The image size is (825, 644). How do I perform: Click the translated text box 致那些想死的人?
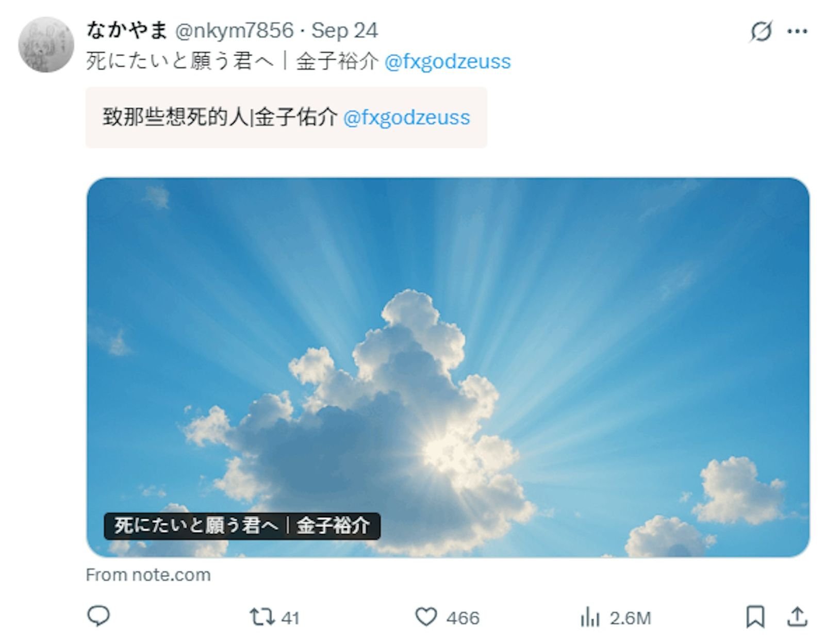[286, 118]
